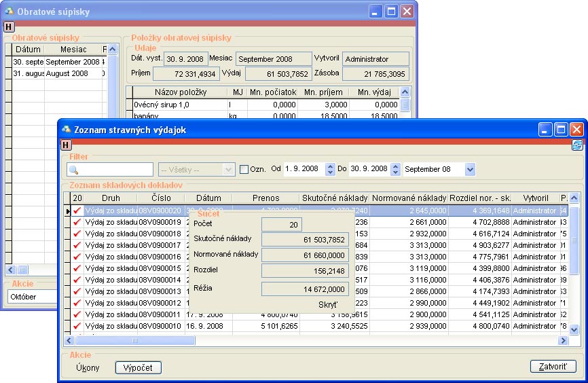Image resolution: width=588 pixels, height=383 pixels.
Task: Click red checkmark on row 08V0900019
Action: [77, 222]
